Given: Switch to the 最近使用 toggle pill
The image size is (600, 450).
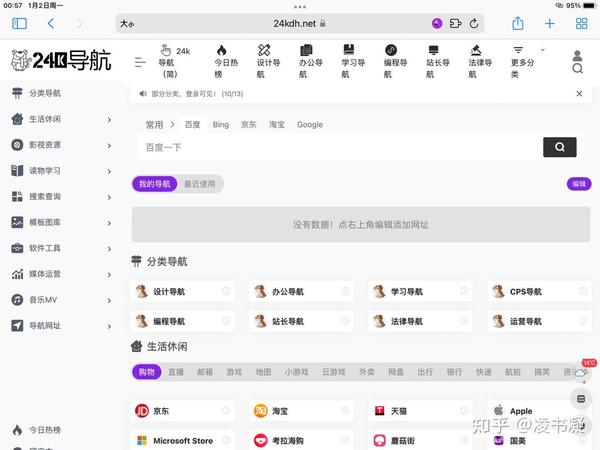Looking at the screenshot, I should tap(200, 184).
